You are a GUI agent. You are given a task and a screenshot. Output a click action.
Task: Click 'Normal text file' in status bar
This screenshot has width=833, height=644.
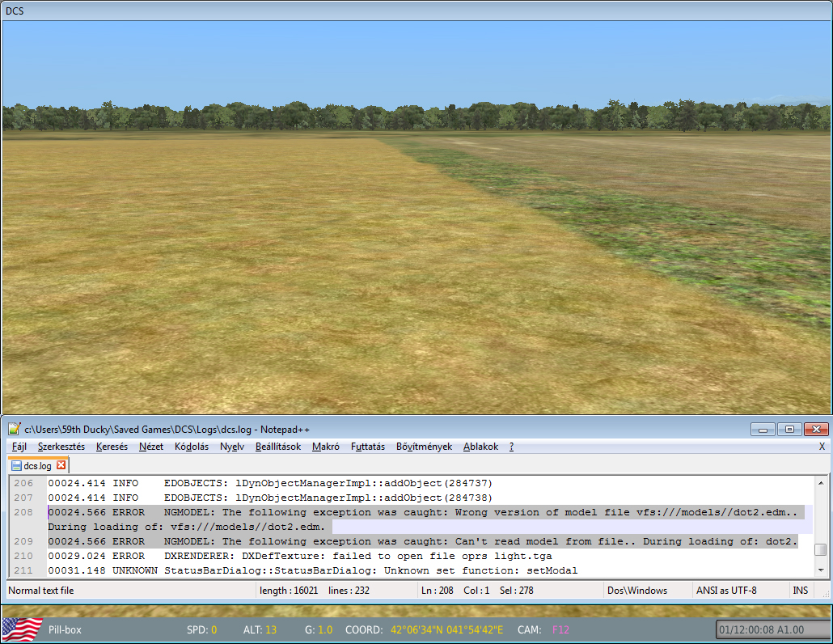pyautogui.click(x=41, y=591)
